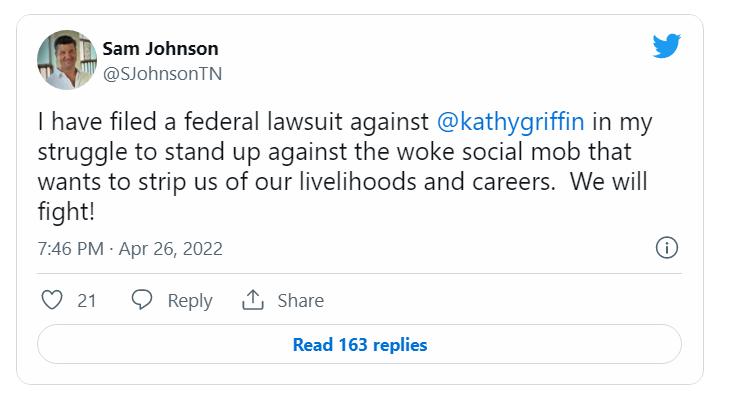
Task: Click the share upload arrow icon
Action: (253, 300)
